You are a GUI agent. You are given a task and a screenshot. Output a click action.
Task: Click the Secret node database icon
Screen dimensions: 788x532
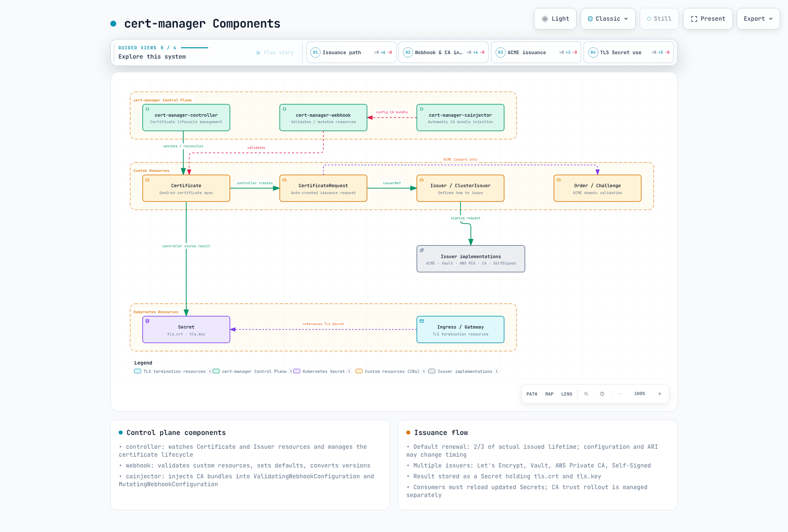click(147, 321)
